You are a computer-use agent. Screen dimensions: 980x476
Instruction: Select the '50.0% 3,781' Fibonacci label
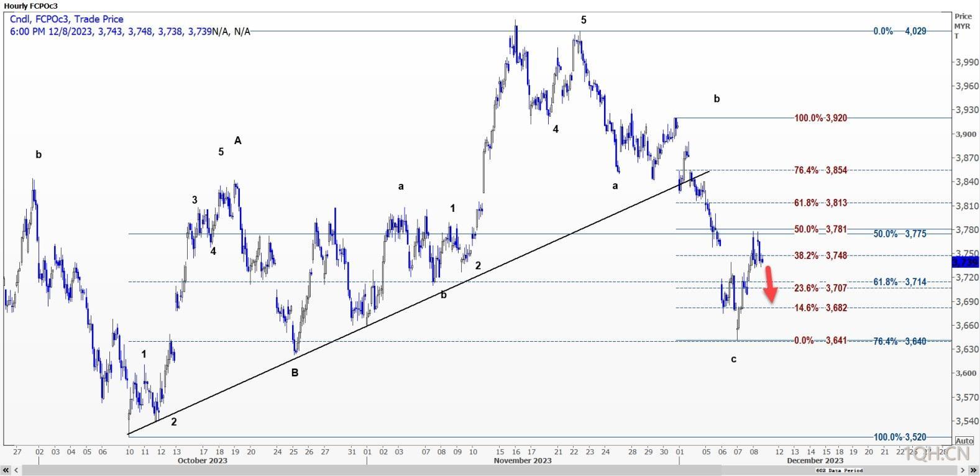click(x=820, y=229)
